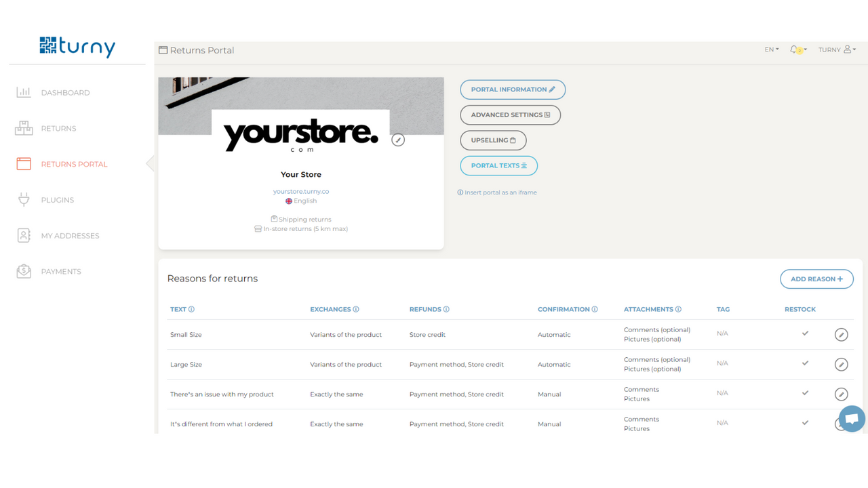The height and width of the screenshot is (488, 868).
Task: Toggle Restock for the Small Size reason
Action: coord(805,334)
